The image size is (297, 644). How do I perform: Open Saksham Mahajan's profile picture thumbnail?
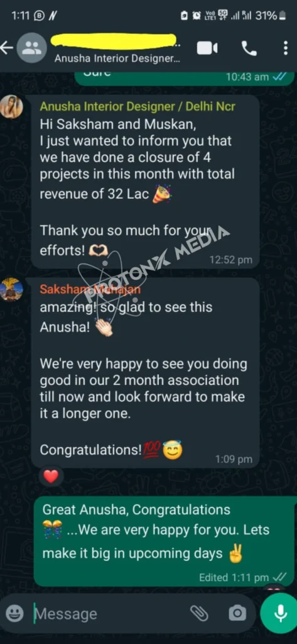[11, 289]
